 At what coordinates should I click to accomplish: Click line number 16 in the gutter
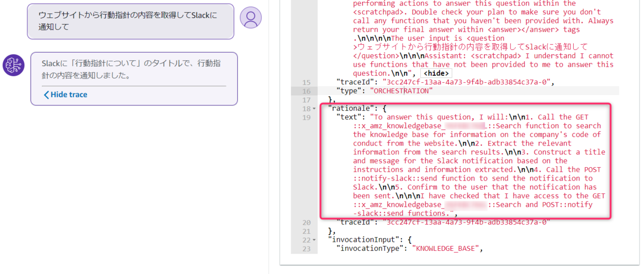coord(306,91)
